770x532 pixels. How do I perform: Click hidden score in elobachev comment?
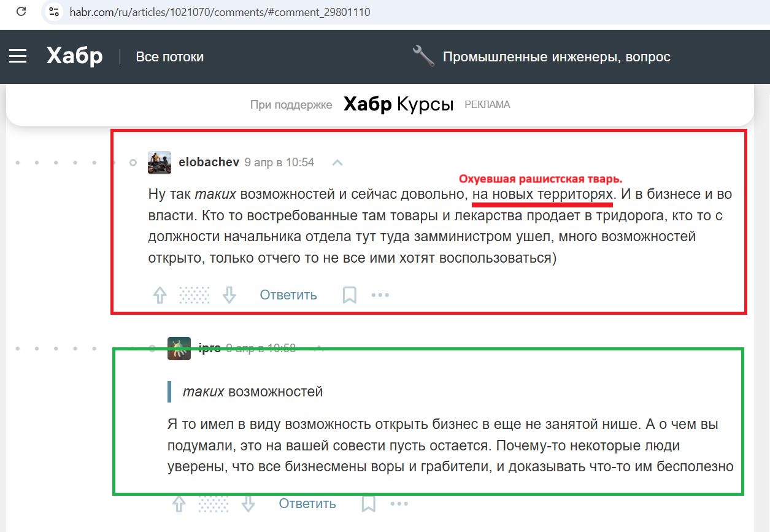194,295
